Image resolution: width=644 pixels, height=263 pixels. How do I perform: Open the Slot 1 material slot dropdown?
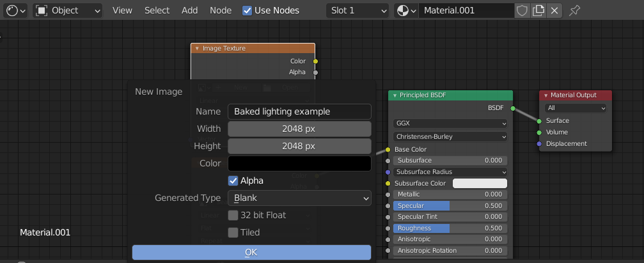click(357, 10)
